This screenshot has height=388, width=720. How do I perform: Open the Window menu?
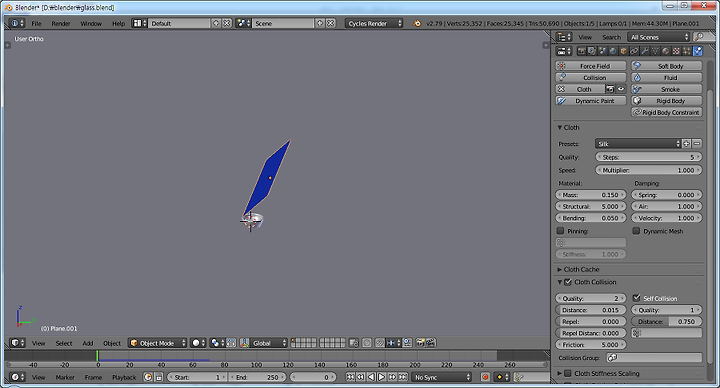click(x=91, y=23)
